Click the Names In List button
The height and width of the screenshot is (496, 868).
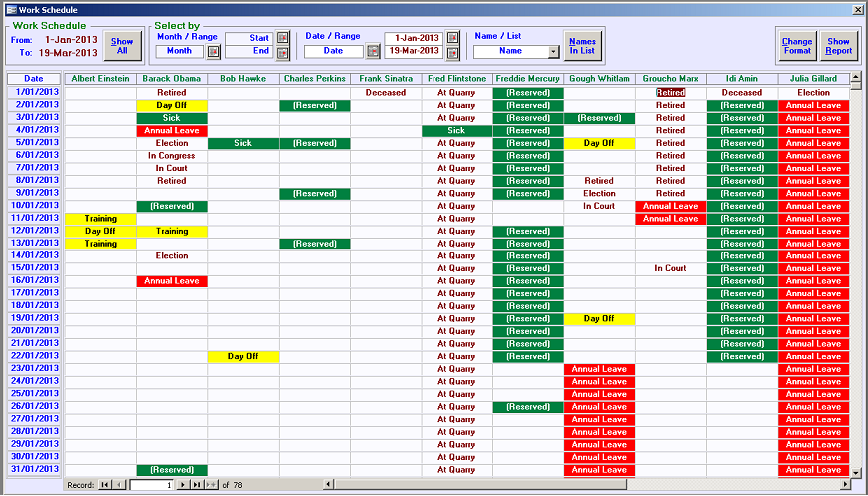pyautogui.click(x=582, y=46)
